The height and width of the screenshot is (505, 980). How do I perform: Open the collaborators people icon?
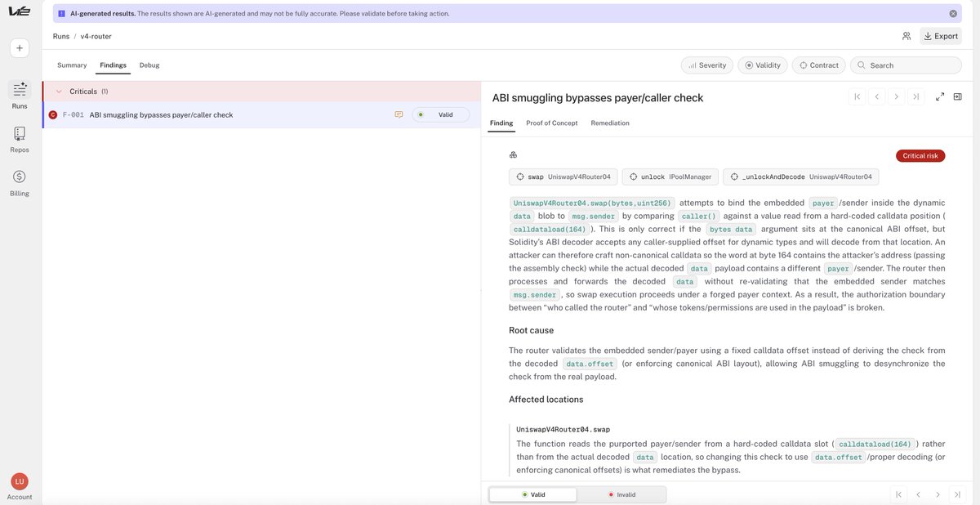coord(906,36)
